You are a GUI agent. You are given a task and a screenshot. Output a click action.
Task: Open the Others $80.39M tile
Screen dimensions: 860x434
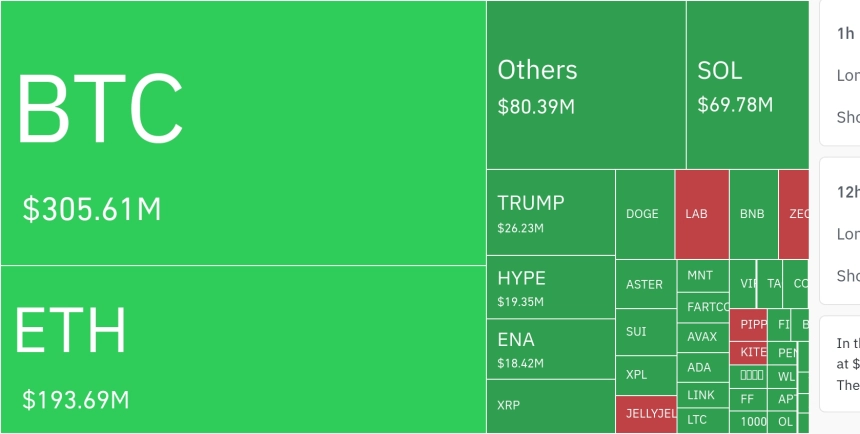tap(586, 85)
